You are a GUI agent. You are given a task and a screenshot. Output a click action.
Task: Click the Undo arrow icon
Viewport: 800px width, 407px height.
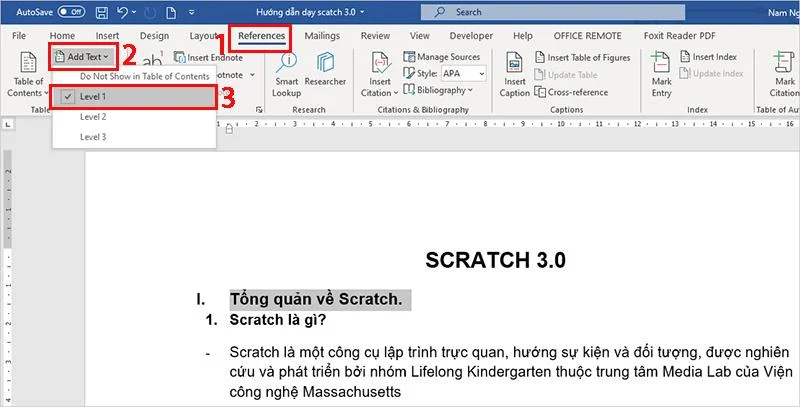[x=122, y=11]
